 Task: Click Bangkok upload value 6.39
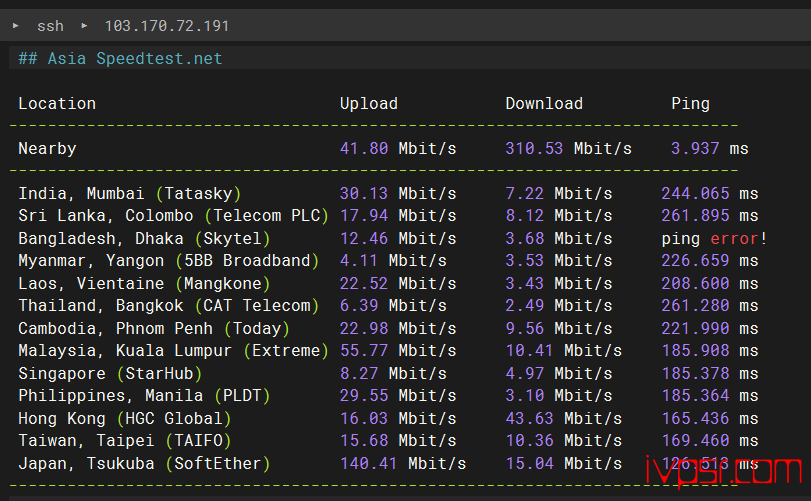[358, 306]
